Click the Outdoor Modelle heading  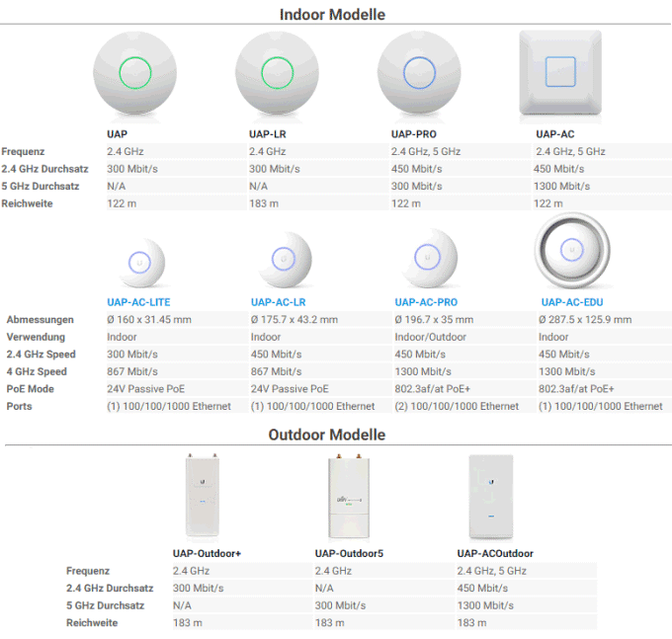[x=326, y=435]
